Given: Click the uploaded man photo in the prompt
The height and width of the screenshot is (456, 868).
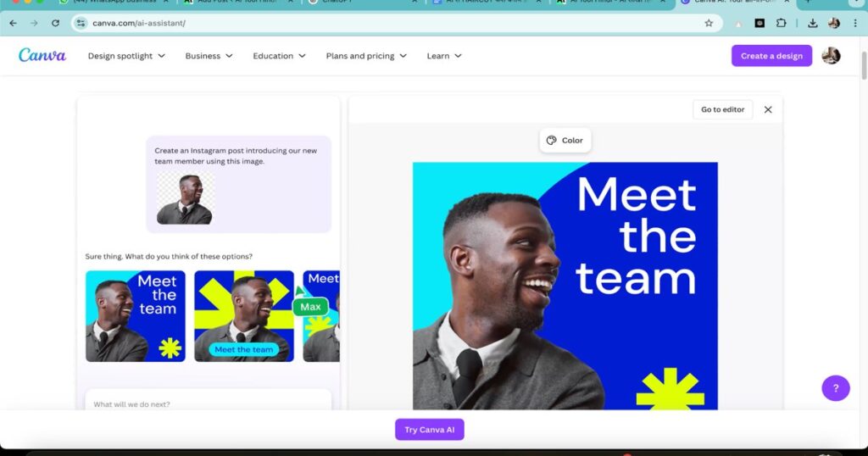Looking at the screenshot, I should pos(184,198).
